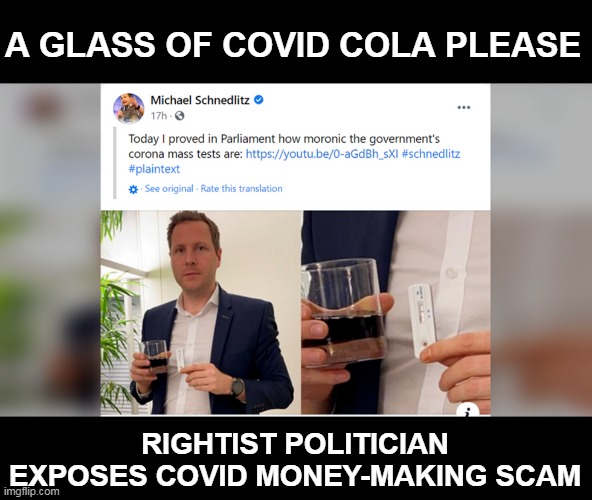Click the 17h post timestamp
Screen dimensions: 592x500
pyautogui.click(x=159, y=116)
